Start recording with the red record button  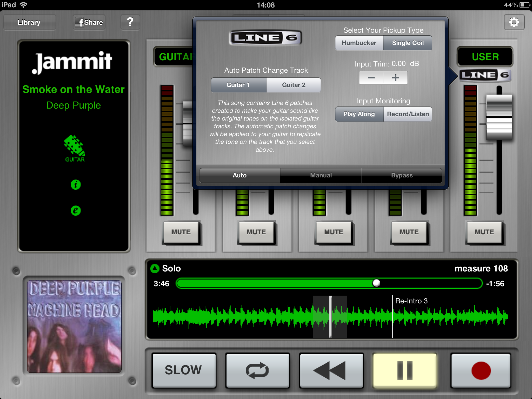[x=481, y=370]
